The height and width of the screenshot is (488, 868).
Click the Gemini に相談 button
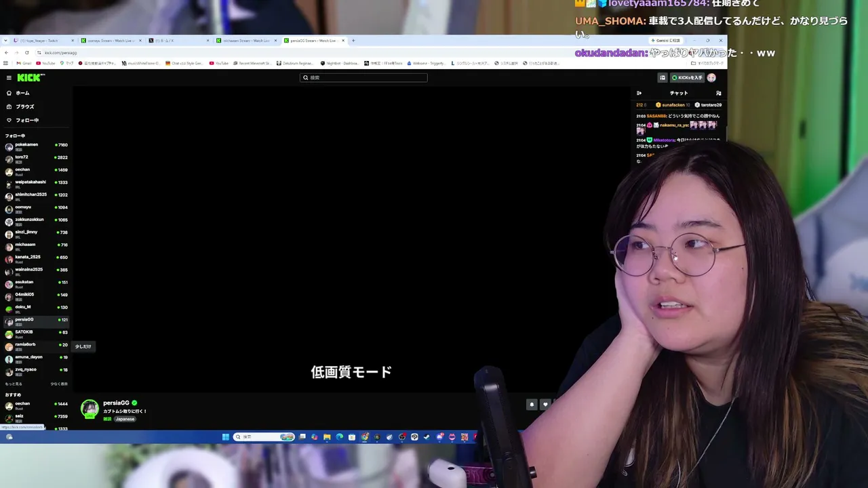(665, 41)
